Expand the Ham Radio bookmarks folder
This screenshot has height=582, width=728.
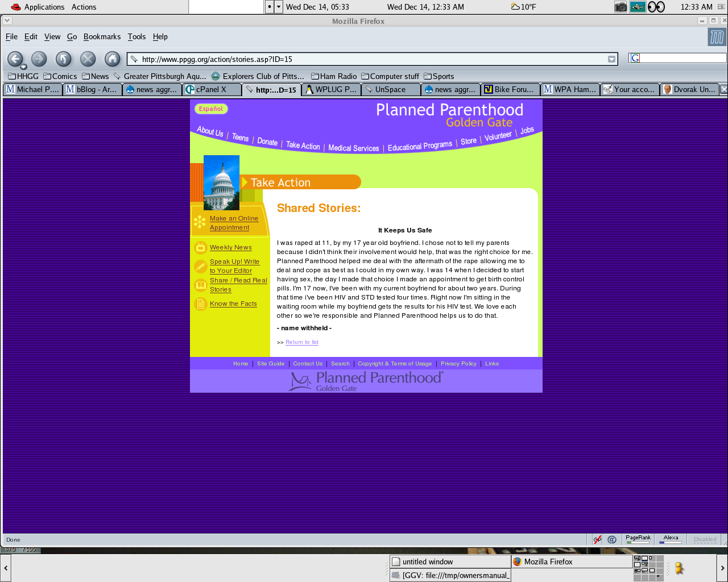(334, 76)
